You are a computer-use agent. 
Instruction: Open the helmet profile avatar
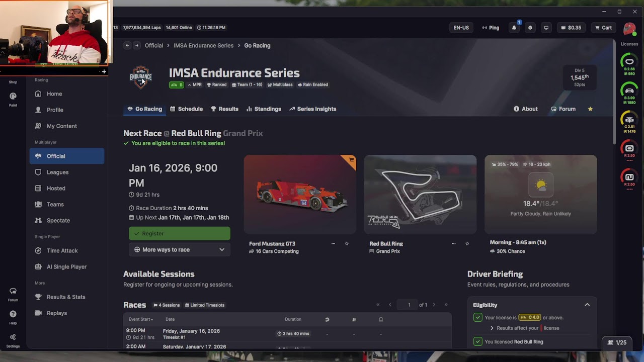[629, 29]
